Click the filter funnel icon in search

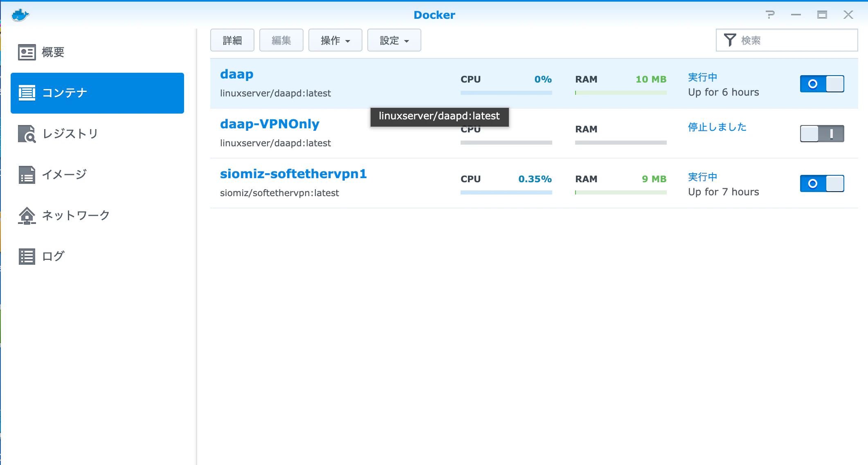tap(730, 40)
